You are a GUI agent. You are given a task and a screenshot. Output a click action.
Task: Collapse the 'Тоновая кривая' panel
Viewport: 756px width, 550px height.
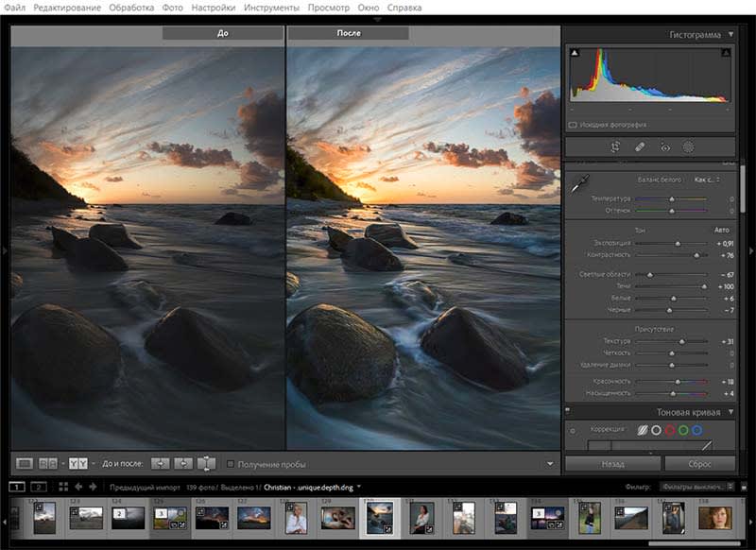coord(730,412)
